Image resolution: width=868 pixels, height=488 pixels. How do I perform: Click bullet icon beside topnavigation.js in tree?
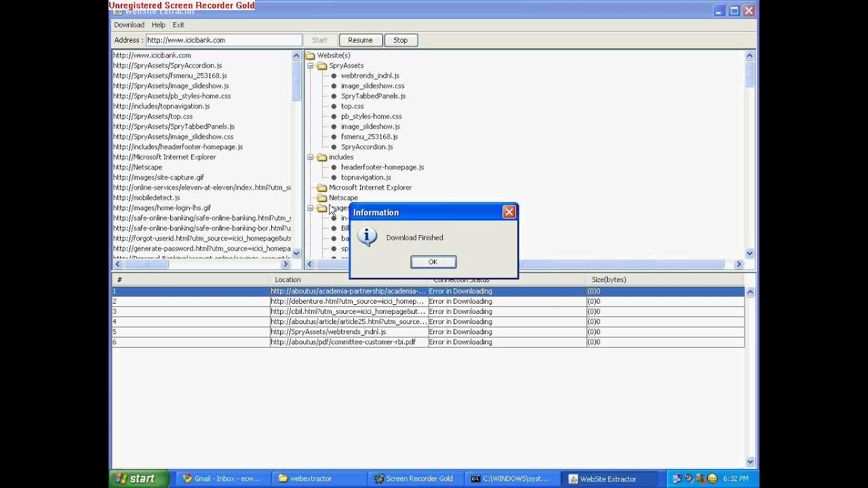pos(334,178)
